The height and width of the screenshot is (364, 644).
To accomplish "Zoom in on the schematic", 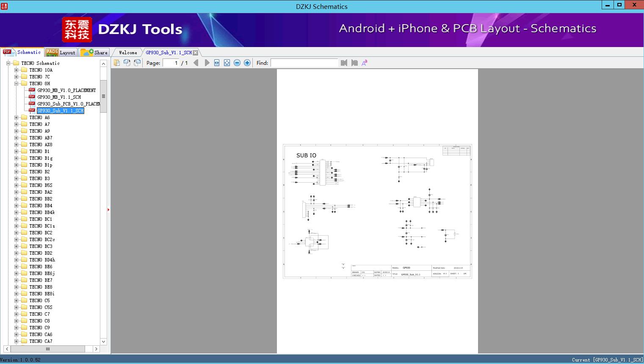I will tap(247, 63).
